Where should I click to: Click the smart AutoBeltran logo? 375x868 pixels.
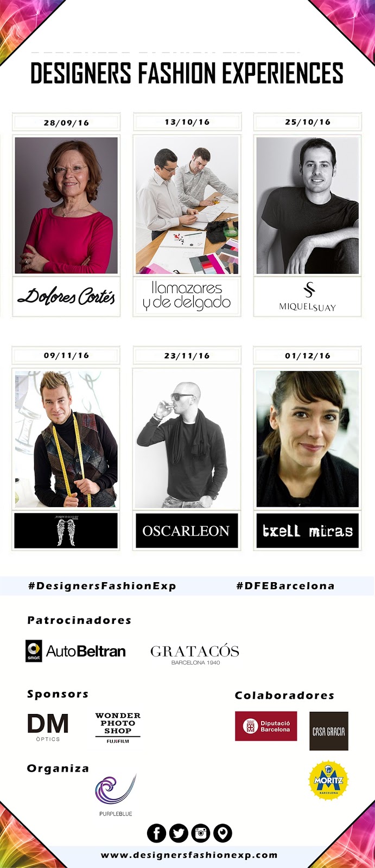tap(76, 651)
